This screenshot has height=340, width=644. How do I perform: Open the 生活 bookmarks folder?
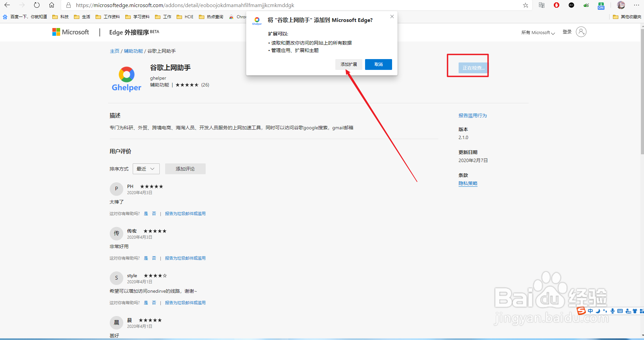click(x=82, y=17)
